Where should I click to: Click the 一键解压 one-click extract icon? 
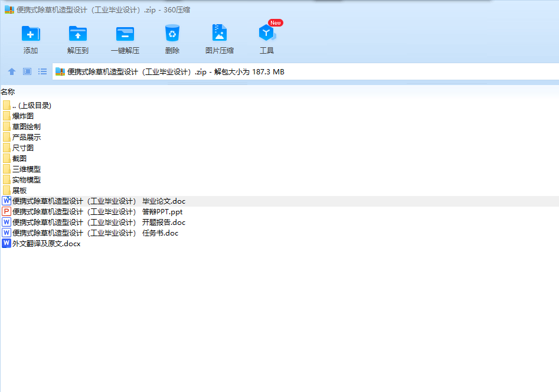coord(125,34)
